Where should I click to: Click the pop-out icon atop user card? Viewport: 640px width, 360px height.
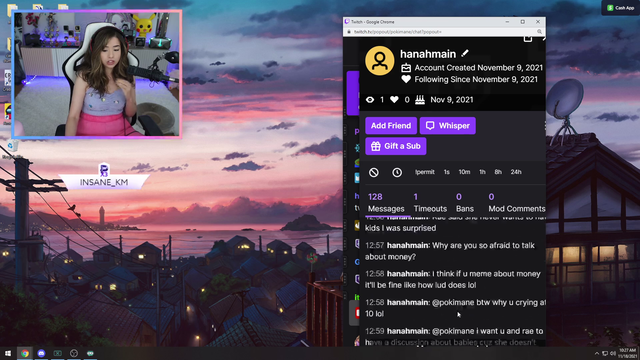click(528, 39)
